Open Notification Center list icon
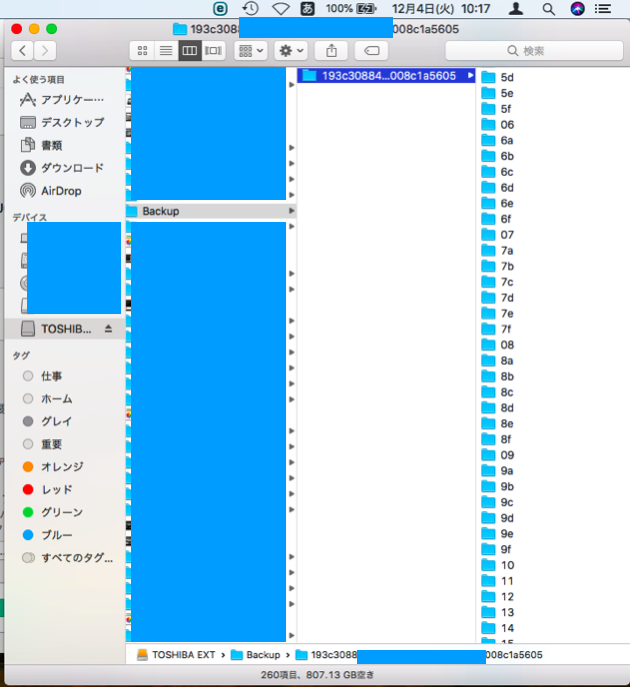 [603, 8]
